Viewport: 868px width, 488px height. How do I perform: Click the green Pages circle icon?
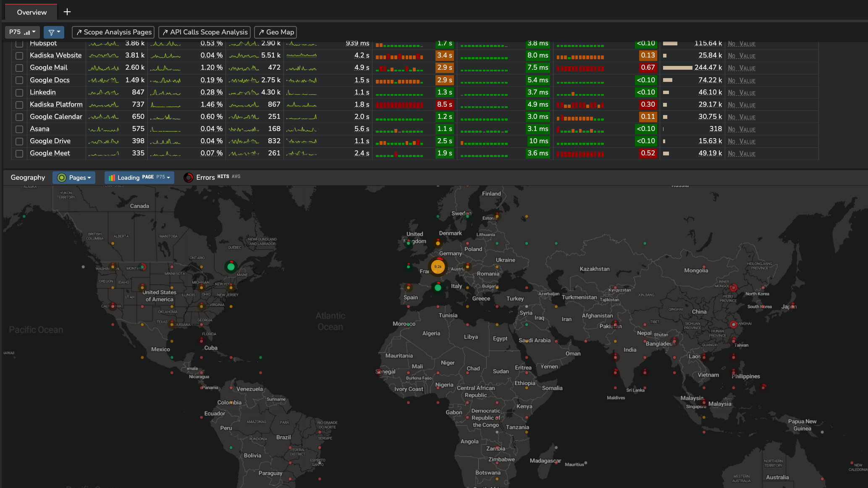tap(62, 178)
